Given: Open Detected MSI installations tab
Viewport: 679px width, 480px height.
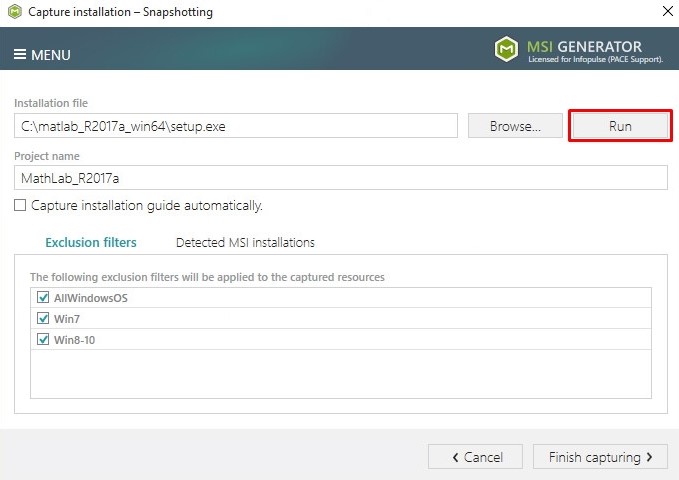Looking at the screenshot, I should pos(245,242).
